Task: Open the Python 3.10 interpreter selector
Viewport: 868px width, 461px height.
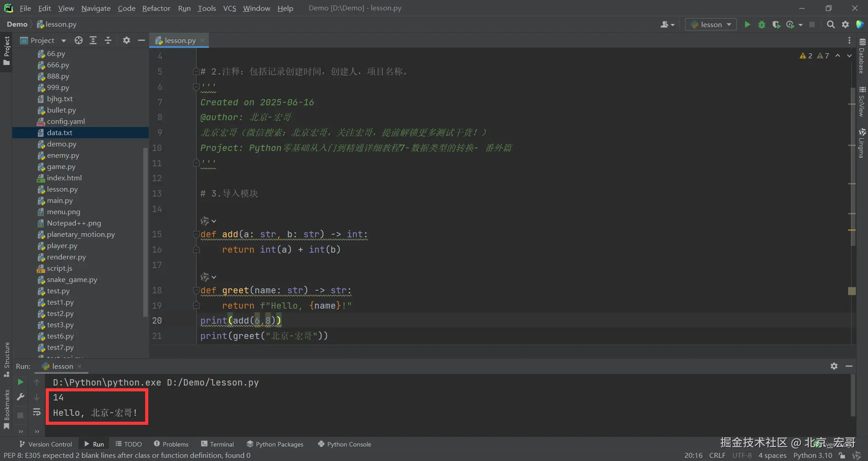Action: 812,456
